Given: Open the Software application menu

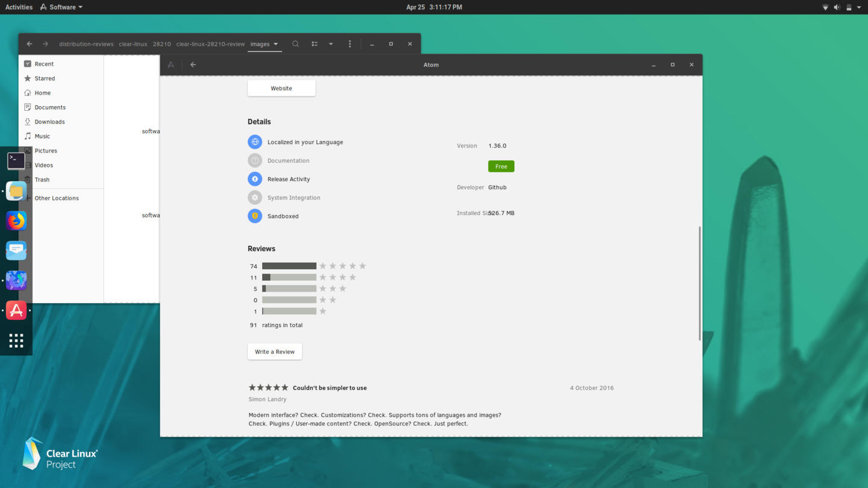Looking at the screenshot, I should click(x=61, y=7).
